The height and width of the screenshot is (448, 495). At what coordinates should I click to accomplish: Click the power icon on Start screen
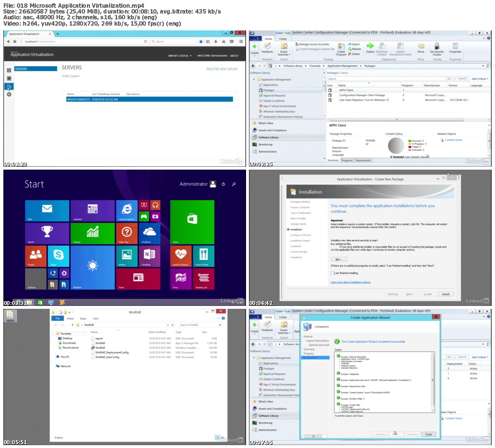click(x=223, y=184)
